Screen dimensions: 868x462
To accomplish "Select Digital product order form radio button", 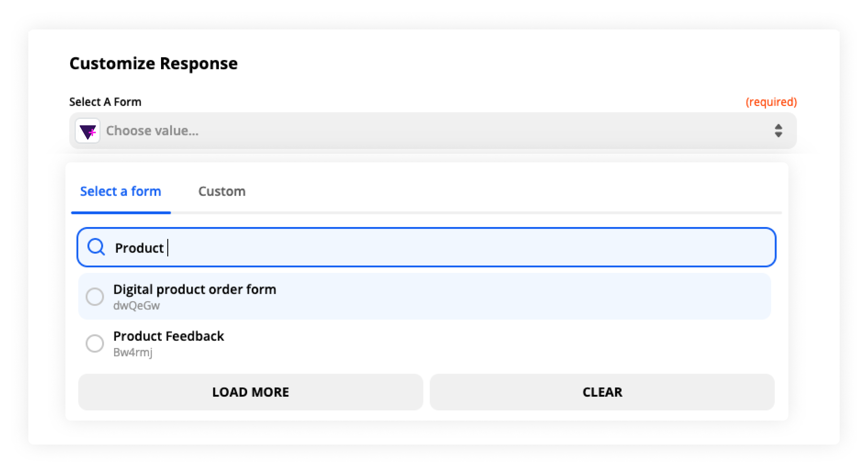I will [x=95, y=297].
